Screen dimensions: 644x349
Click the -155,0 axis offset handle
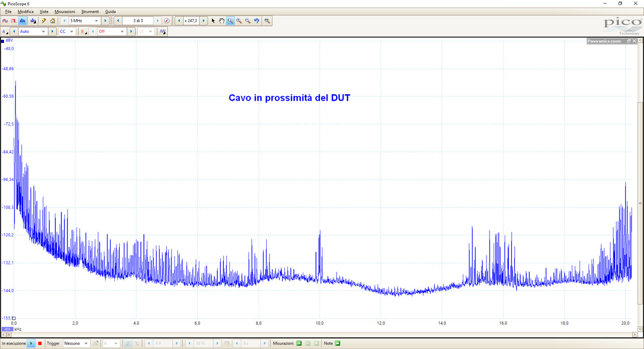[x=14, y=318]
